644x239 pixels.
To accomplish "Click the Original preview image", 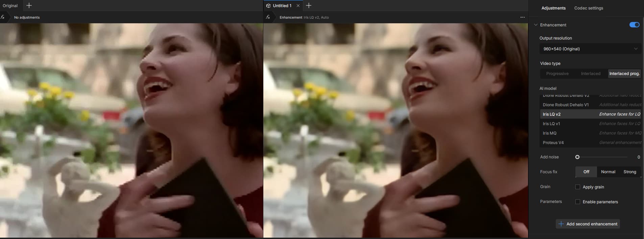I will pos(132,130).
